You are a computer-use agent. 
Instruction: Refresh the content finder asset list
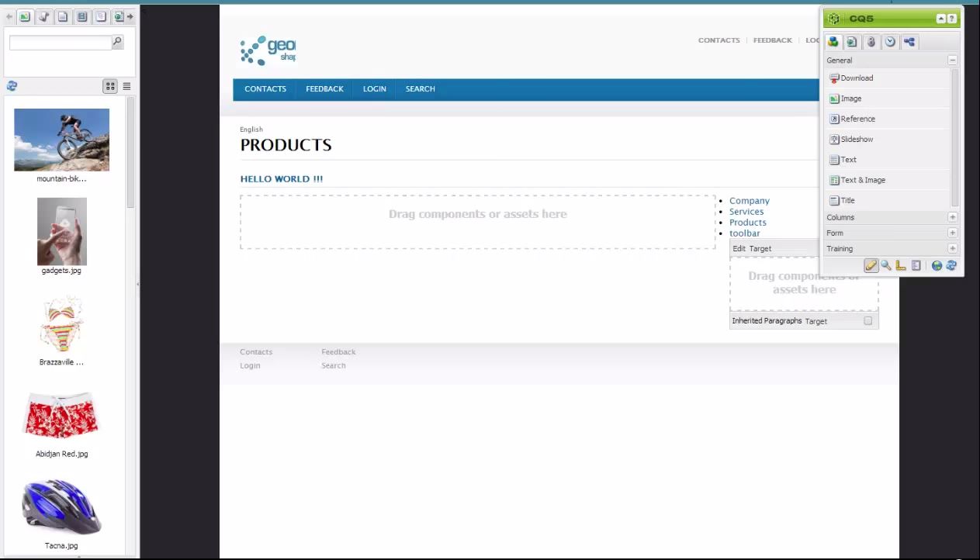12,85
